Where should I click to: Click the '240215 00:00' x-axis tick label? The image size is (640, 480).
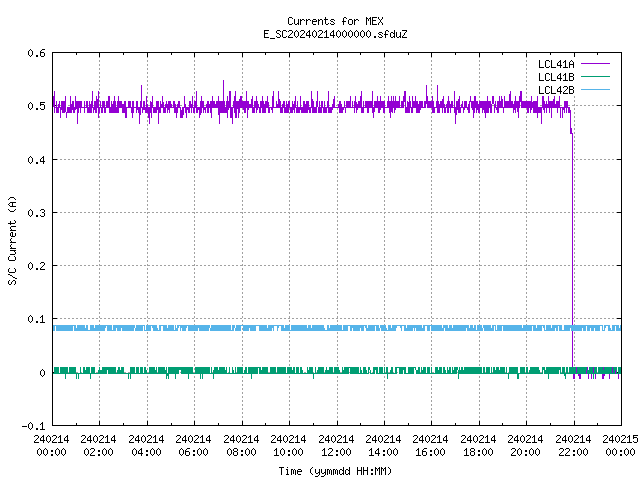click(x=620, y=446)
